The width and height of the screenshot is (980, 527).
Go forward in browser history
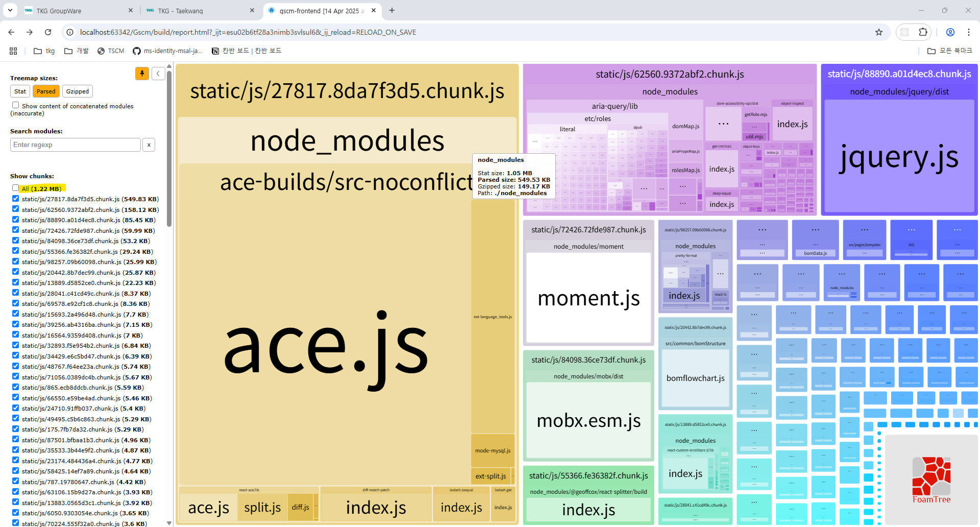[30, 32]
